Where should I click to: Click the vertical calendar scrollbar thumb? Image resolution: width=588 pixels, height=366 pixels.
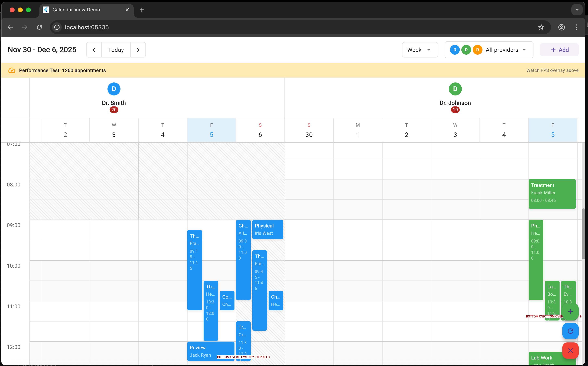tap(583, 234)
